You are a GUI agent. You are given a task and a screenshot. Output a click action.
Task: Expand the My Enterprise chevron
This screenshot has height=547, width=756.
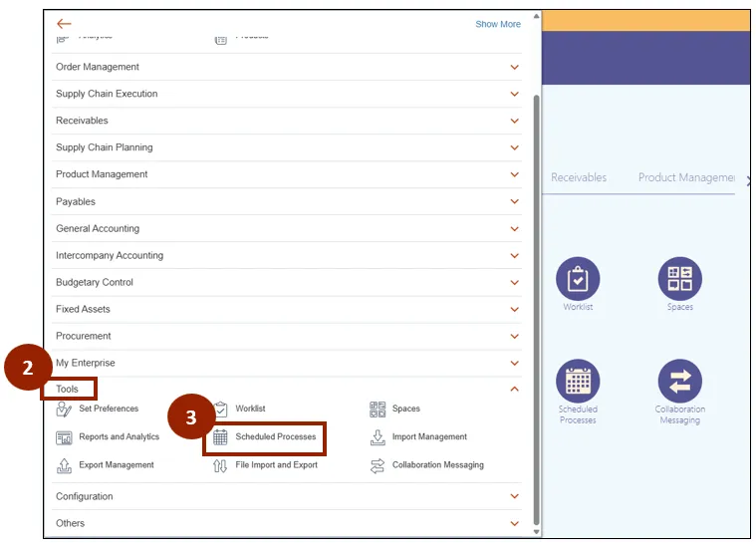point(514,364)
